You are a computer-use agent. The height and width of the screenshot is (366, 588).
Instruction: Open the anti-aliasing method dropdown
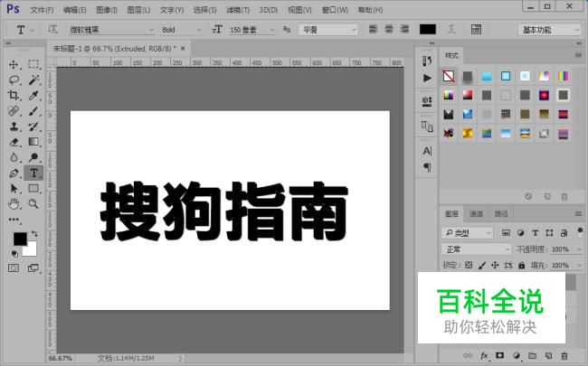pyautogui.click(x=328, y=30)
